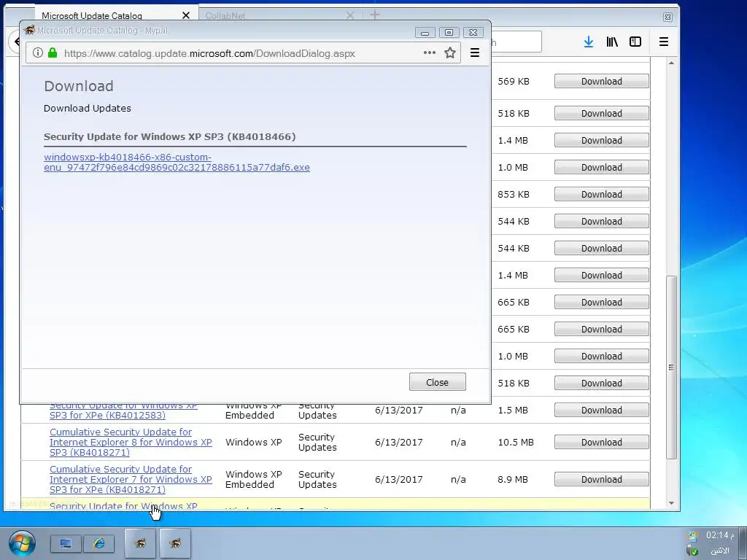This screenshot has height=560, width=747.
Task: Click the "Windows XP Embedded" cell in IE7 row
Action: [x=253, y=480]
